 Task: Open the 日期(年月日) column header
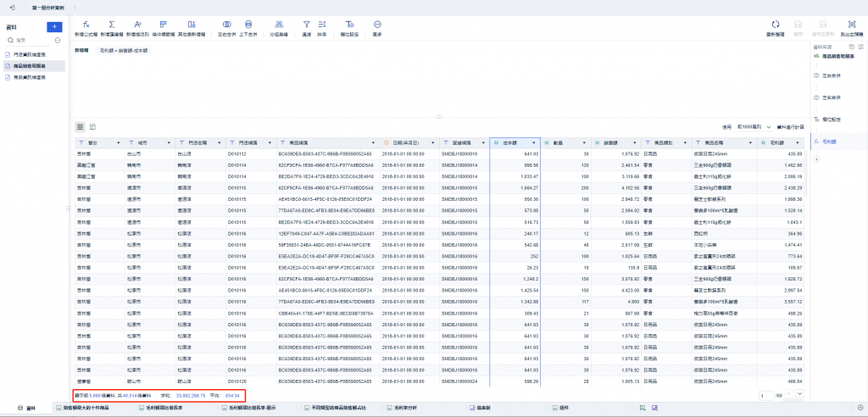[x=409, y=143]
